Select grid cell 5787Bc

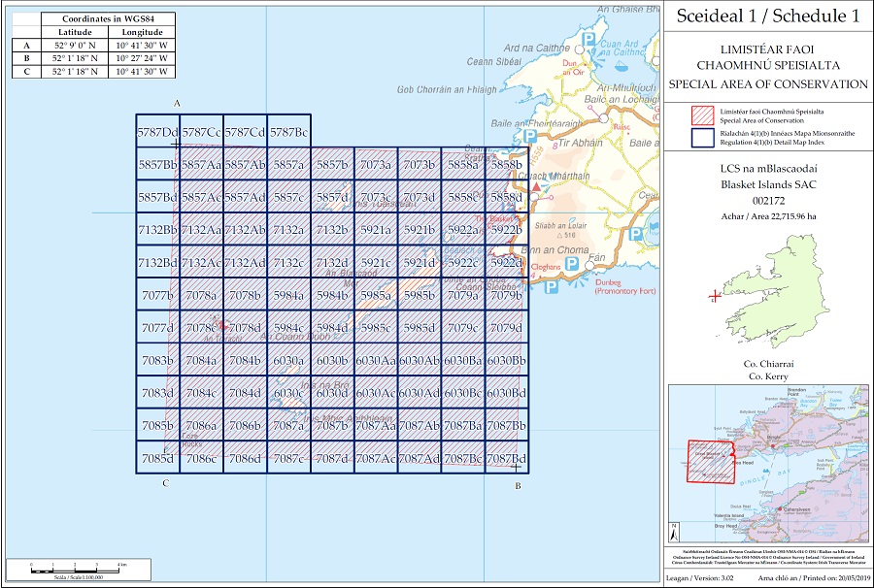click(x=288, y=132)
